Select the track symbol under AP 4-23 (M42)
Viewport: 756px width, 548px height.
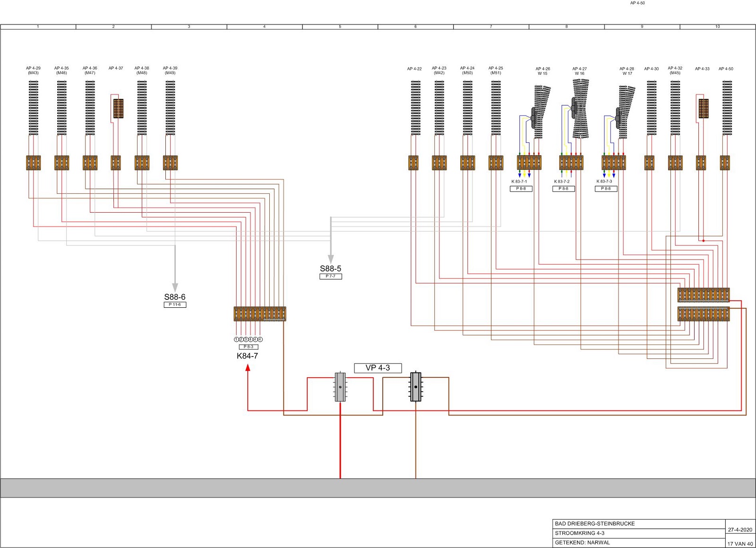(x=439, y=108)
